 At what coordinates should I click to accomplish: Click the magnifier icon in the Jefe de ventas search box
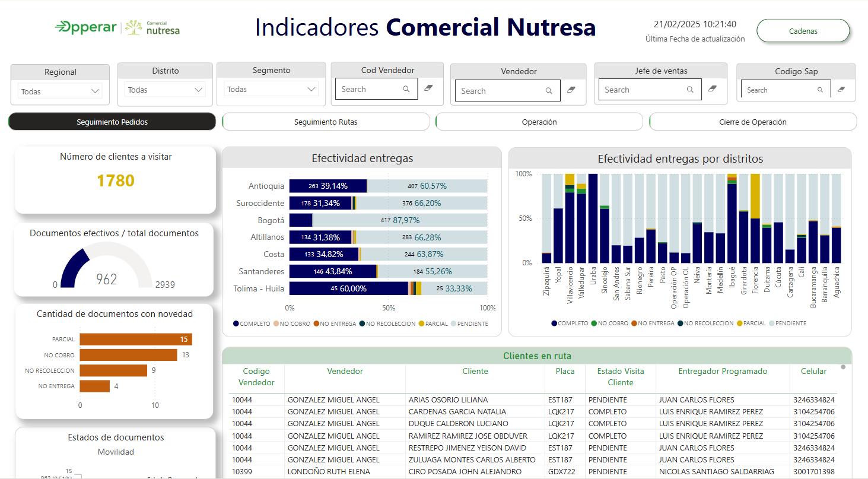[690, 90]
